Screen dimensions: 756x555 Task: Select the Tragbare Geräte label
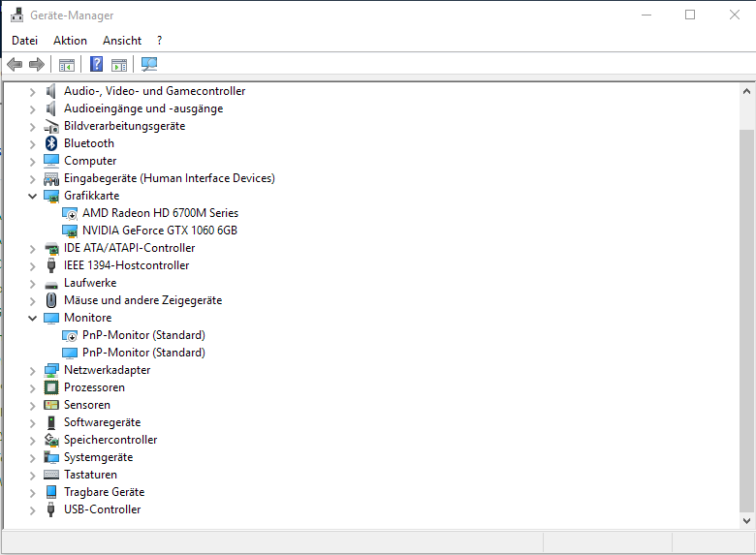click(104, 492)
